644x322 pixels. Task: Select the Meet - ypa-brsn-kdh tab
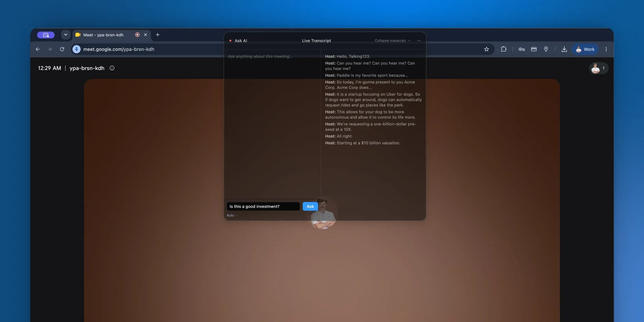pos(103,35)
